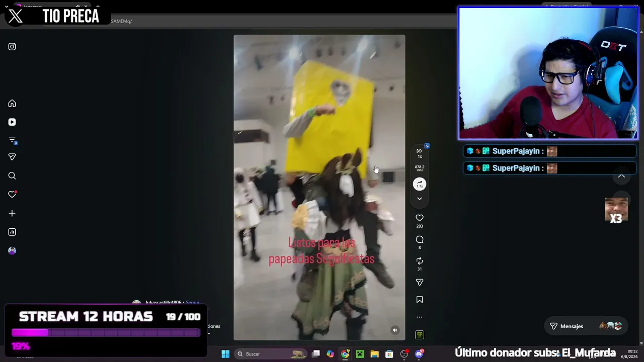The height and width of the screenshot is (362, 644).
Task: Open the notifications heart in the sidebar
Action: tap(12, 195)
